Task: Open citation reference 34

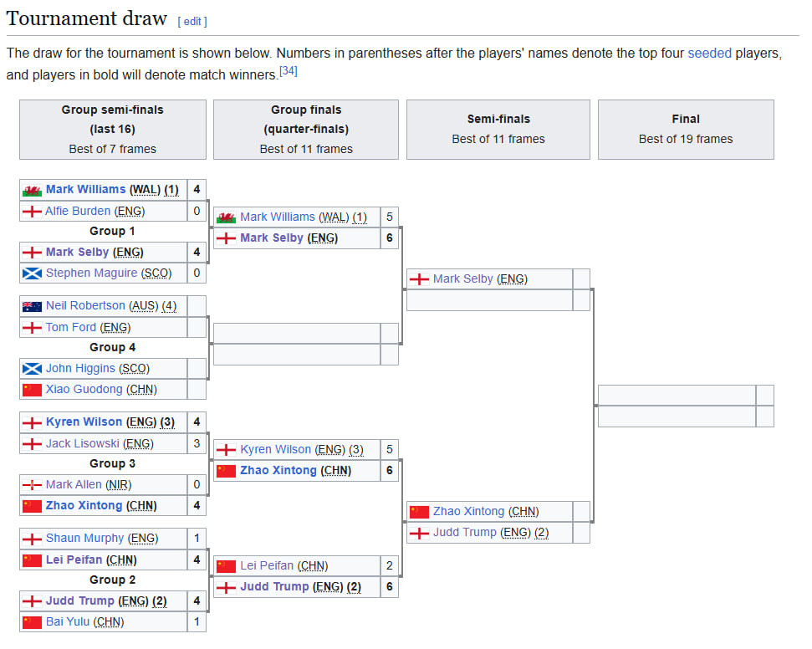Action: 289,72
